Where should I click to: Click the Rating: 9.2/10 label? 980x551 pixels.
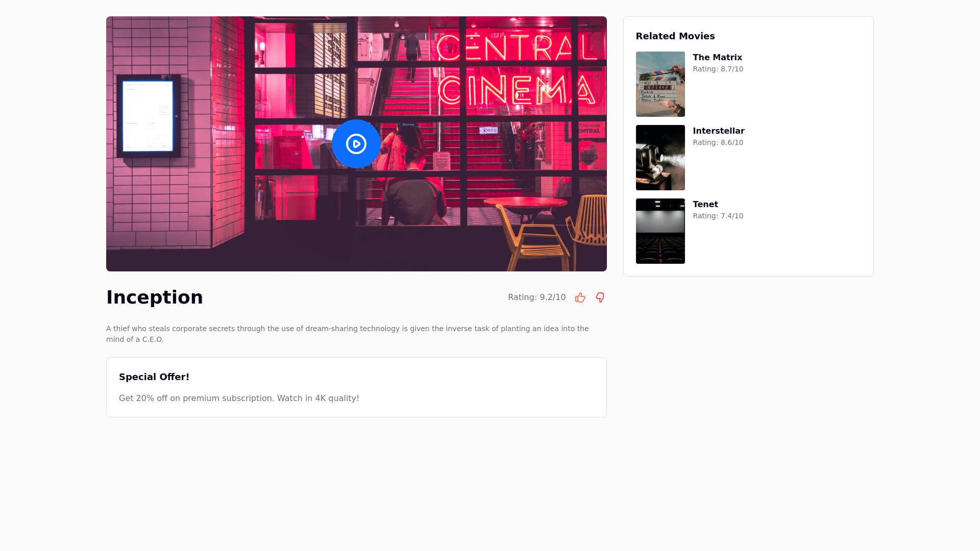tap(536, 297)
